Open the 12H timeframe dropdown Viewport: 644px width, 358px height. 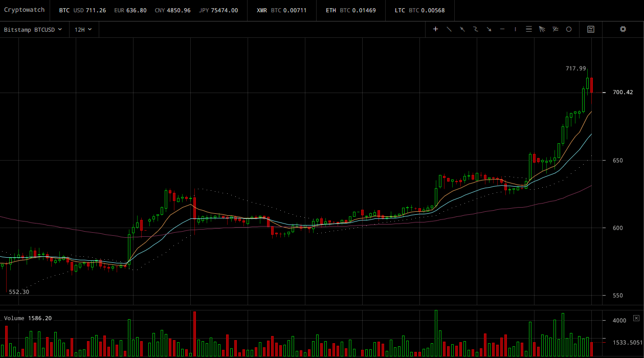[83, 30]
